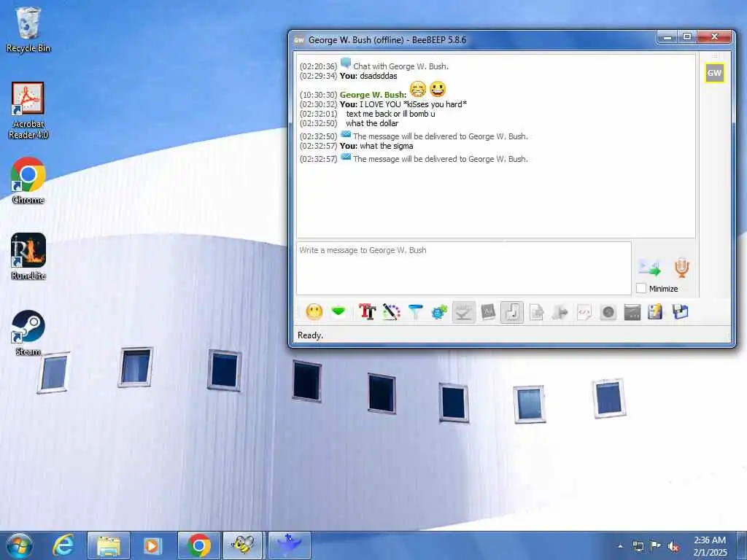The width and height of the screenshot is (747, 560).
Task: Select Acrobat Reader 4.0 desktop shortcut
Action: coord(28,111)
